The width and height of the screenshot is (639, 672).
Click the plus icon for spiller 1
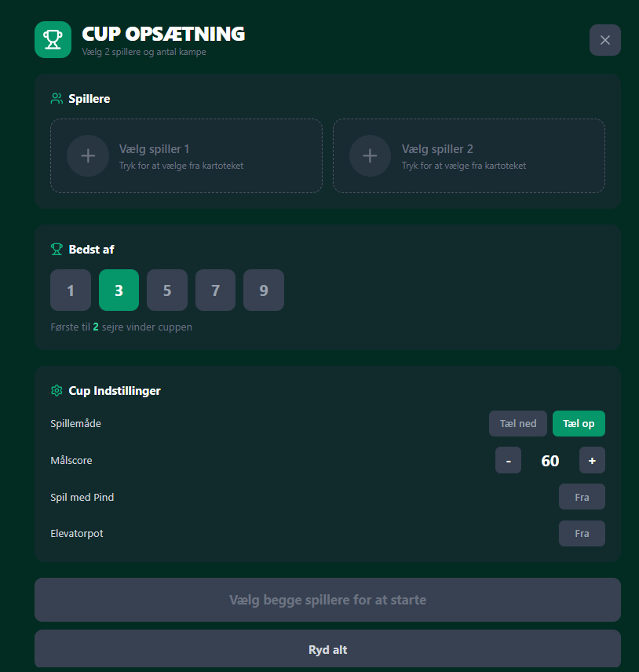tap(88, 155)
